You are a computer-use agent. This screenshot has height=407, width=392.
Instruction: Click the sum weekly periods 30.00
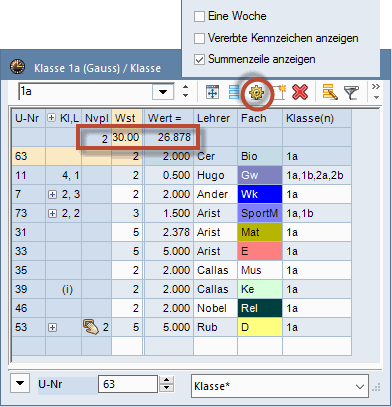pyautogui.click(x=127, y=137)
